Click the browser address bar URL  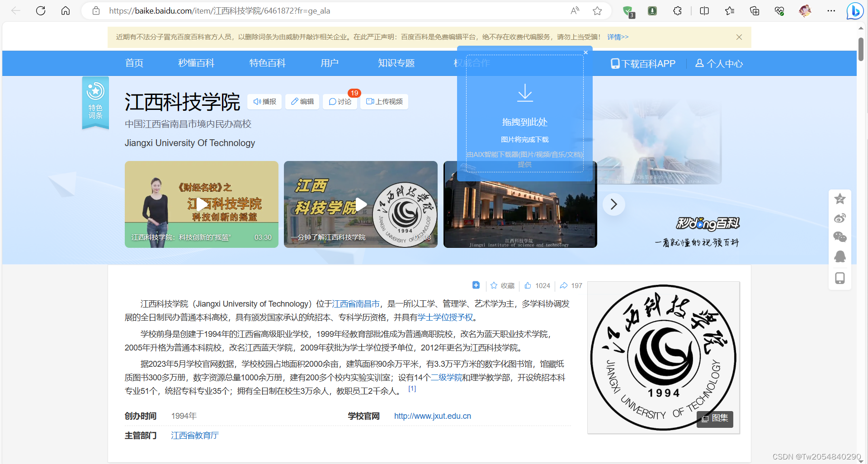coord(220,11)
